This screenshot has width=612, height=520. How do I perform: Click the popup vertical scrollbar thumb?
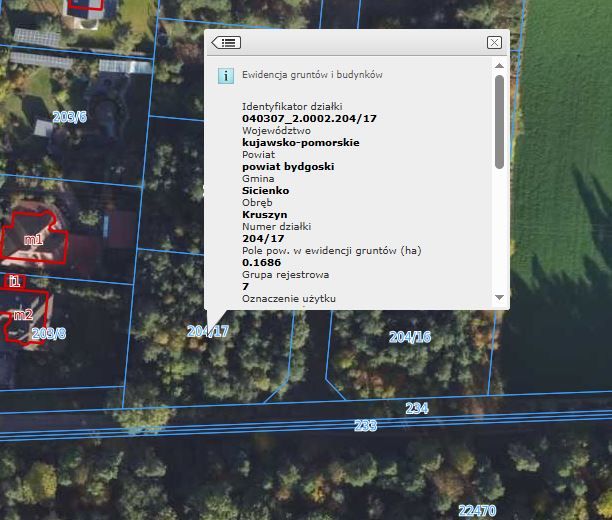[499, 122]
